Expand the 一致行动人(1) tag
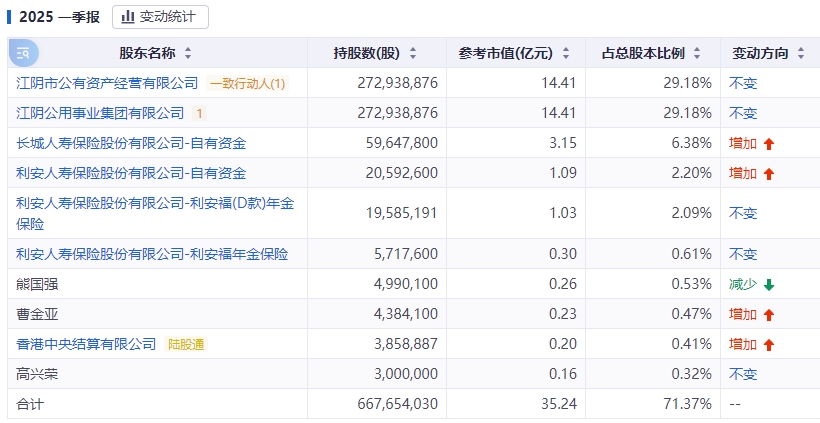This screenshot has width=820, height=423. 247,83
